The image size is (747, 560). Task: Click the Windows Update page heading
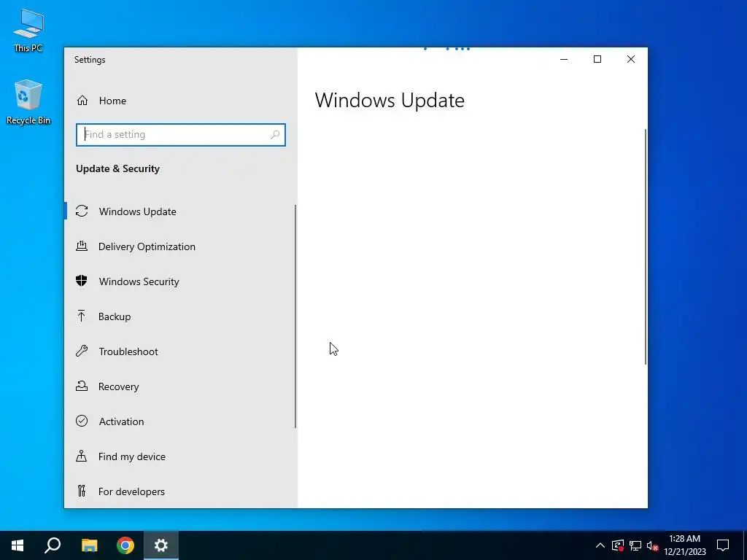point(390,101)
